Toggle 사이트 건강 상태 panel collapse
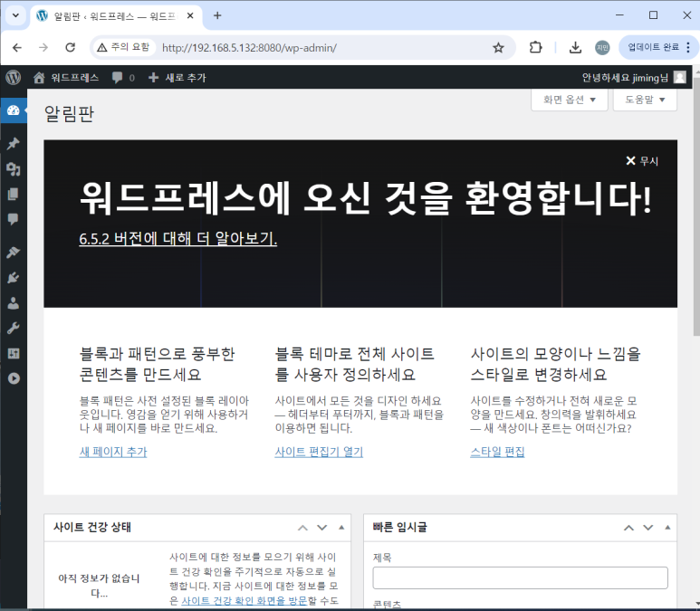The image size is (700, 611). [341, 528]
